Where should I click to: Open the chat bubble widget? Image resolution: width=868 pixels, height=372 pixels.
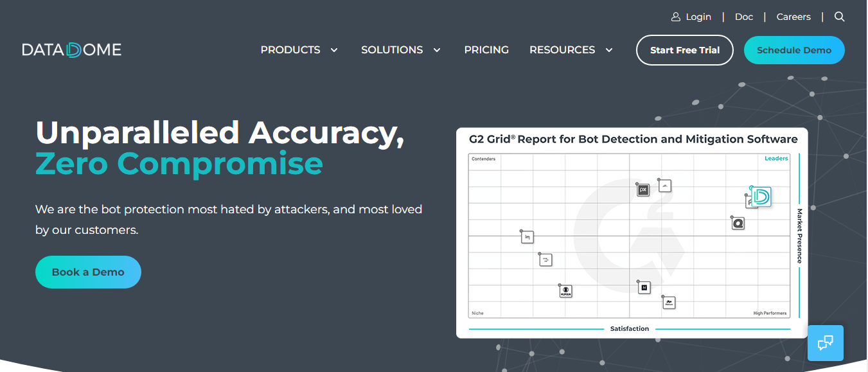825,342
